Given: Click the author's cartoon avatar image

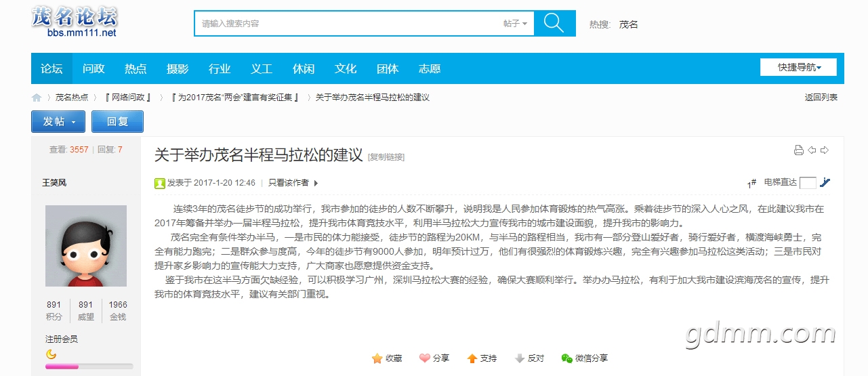Looking at the screenshot, I should (x=86, y=246).
